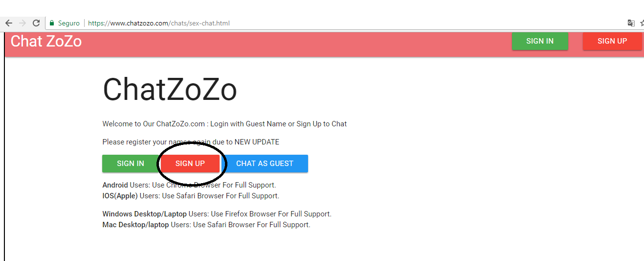Image resolution: width=644 pixels, height=261 pixels.
Task: Click the browser back arrow
Action: 9,23
